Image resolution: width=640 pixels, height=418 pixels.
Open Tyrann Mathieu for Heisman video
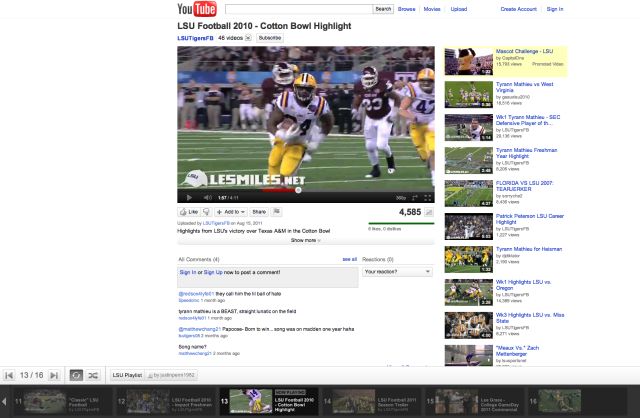click(529, 249)
